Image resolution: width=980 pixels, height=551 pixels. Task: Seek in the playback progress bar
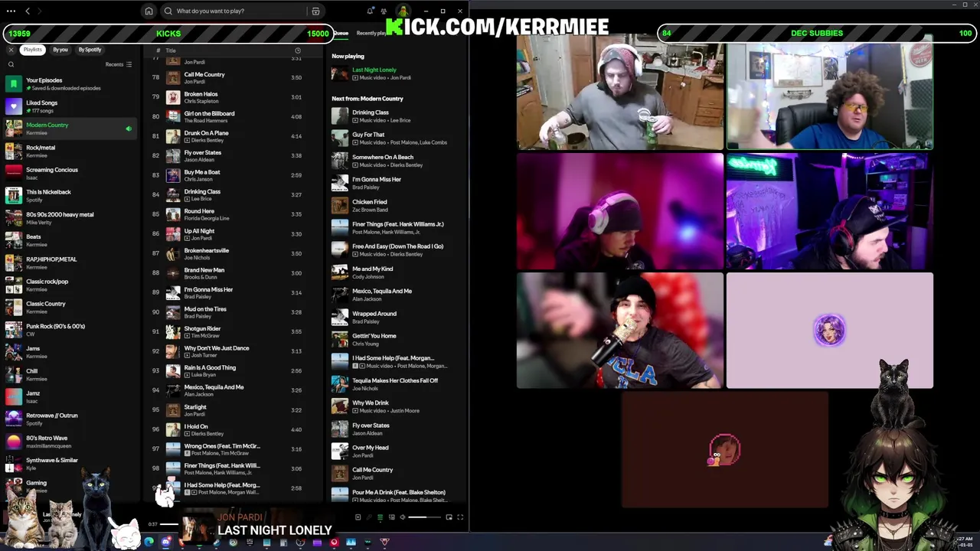pyautogui.click(x=171, y=524)
